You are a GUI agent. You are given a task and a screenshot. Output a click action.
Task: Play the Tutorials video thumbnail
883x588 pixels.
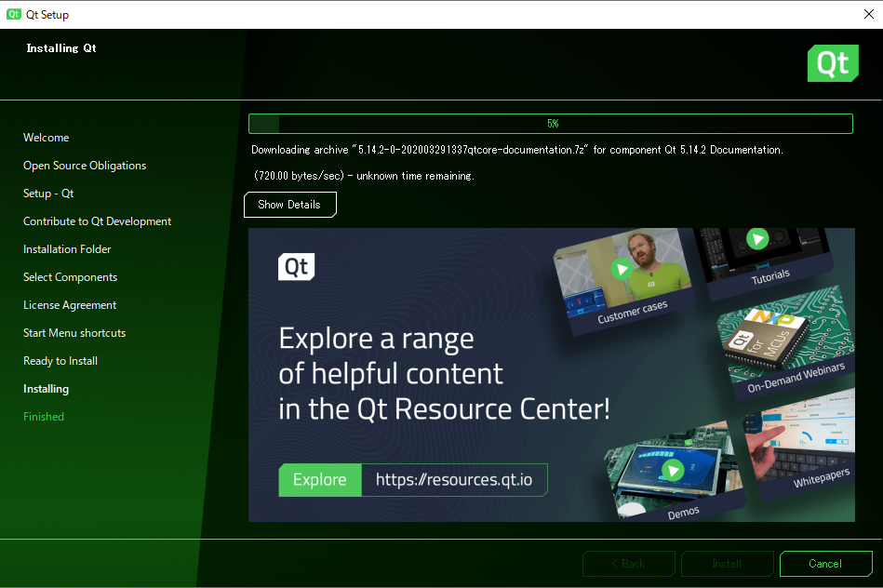[x=757, y=239]
